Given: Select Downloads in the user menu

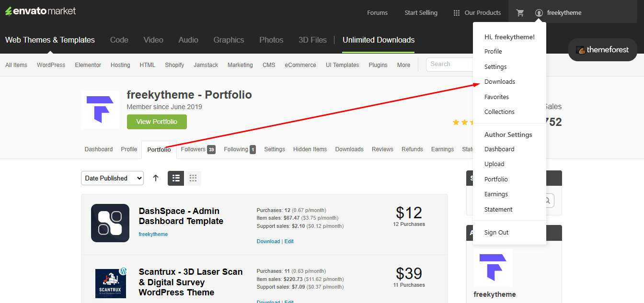Looking at the screenshot, I should 500,82.
